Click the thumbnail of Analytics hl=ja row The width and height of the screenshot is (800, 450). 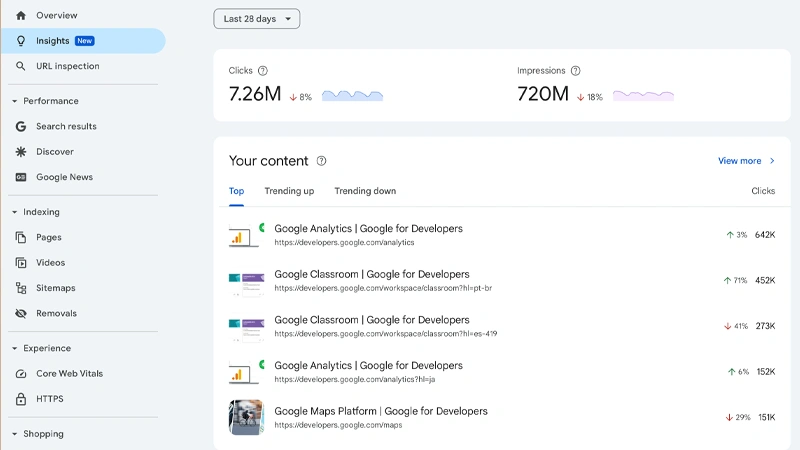[246, 371]
